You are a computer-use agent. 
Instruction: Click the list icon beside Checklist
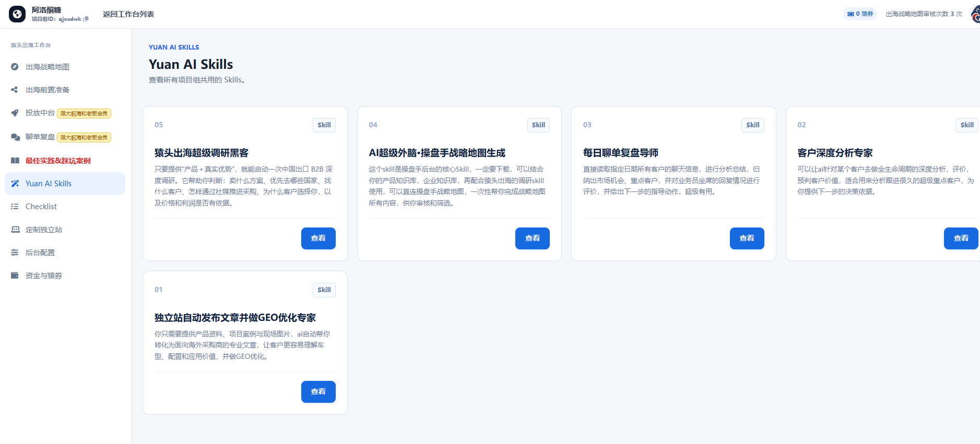pos(15,207)
